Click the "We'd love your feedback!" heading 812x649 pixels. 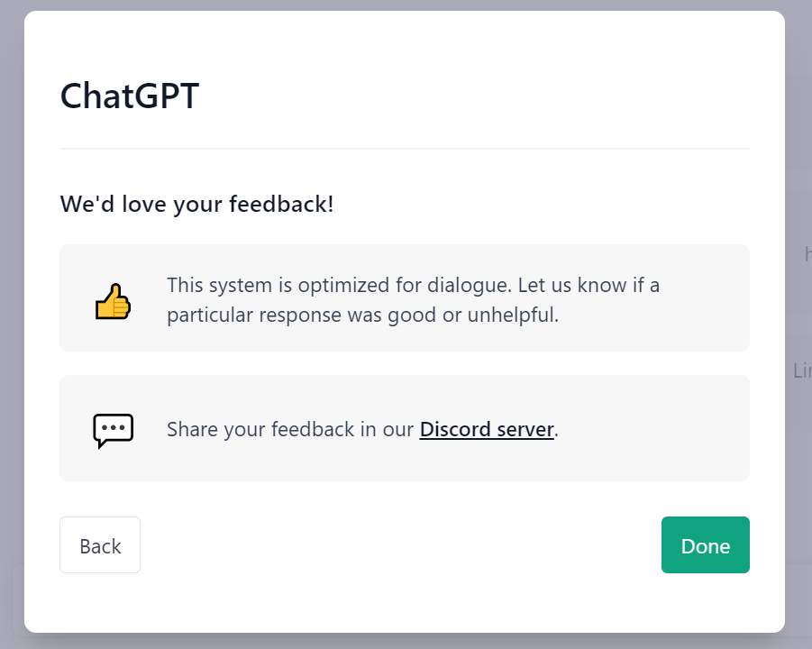coord(196,204)
